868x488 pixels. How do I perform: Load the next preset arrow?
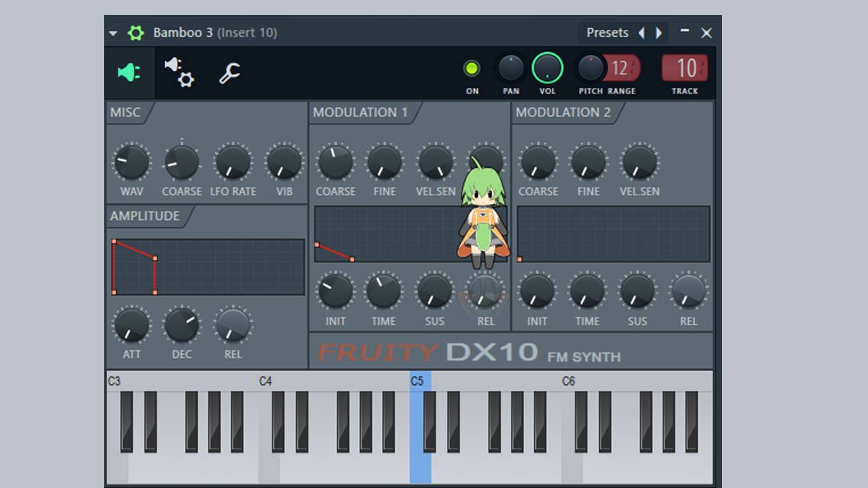[659, 33]
